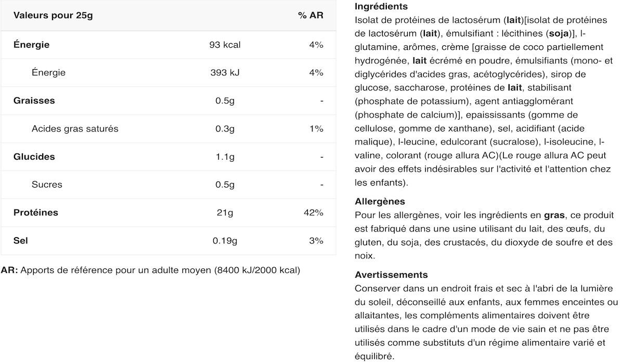Image resolution: width=624 pixels, height=364 pixels.
Task: Select the '21g' protein value
Action: (225, 213)
